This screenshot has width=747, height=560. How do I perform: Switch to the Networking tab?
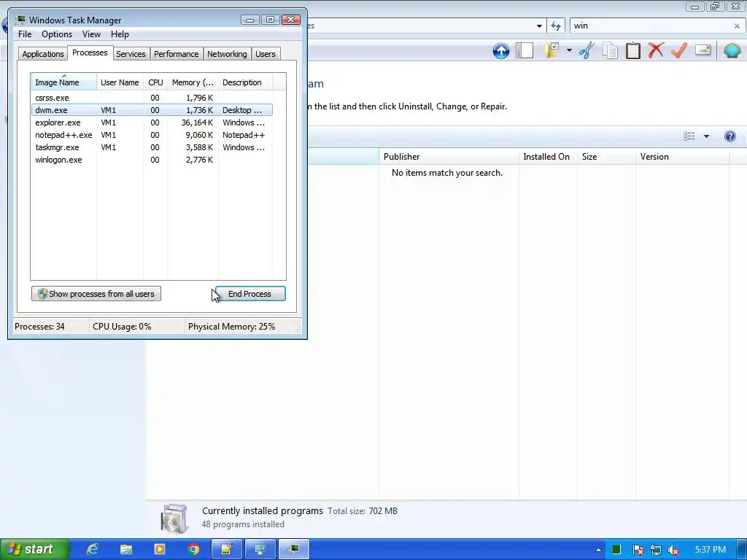(228, 54)
